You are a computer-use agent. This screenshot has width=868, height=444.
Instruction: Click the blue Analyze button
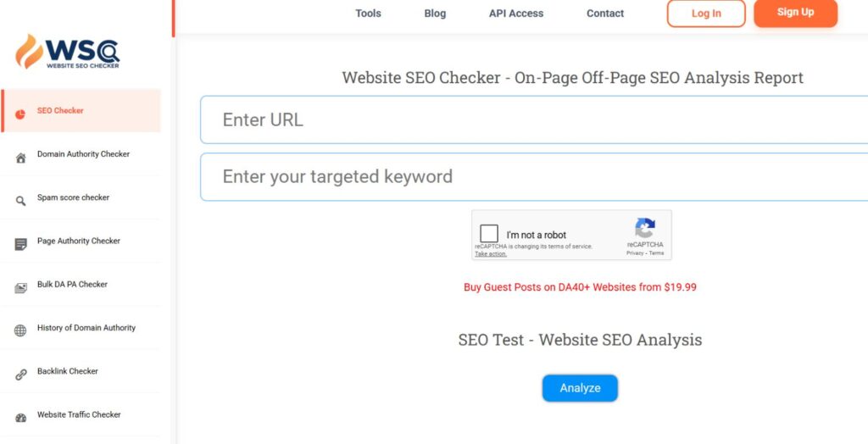580,388
